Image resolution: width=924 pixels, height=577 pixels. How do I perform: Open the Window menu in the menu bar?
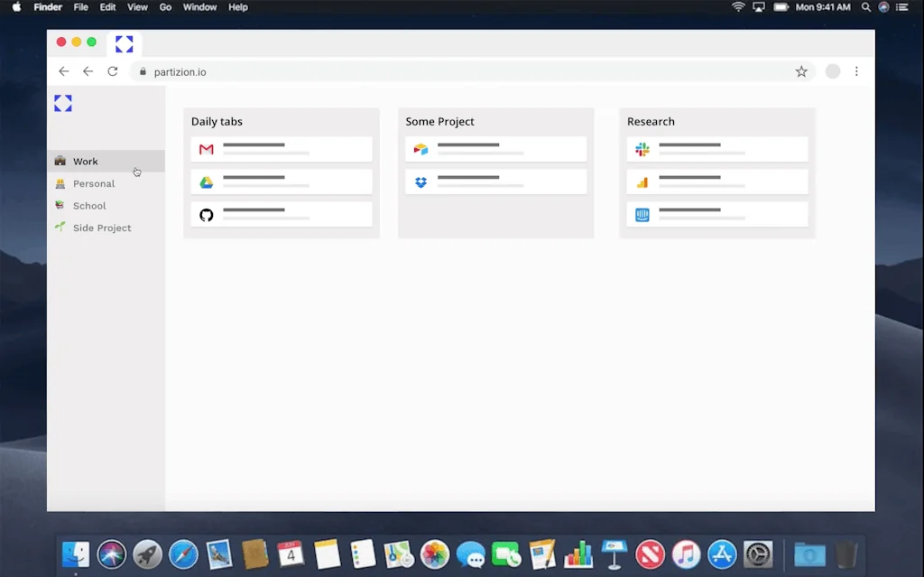click(199, 7)
